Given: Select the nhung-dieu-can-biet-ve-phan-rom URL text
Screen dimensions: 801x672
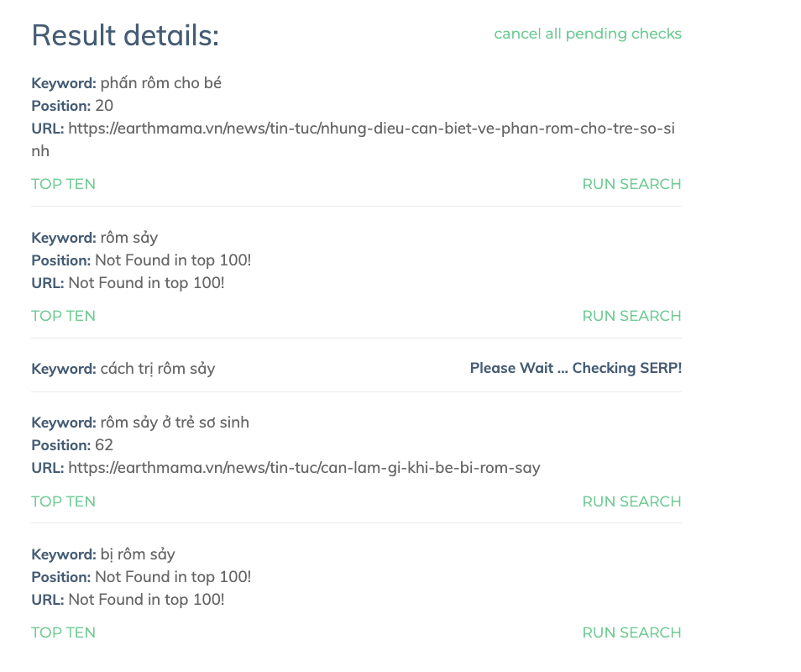Looking at the screenshot, I should pos(353,139).
